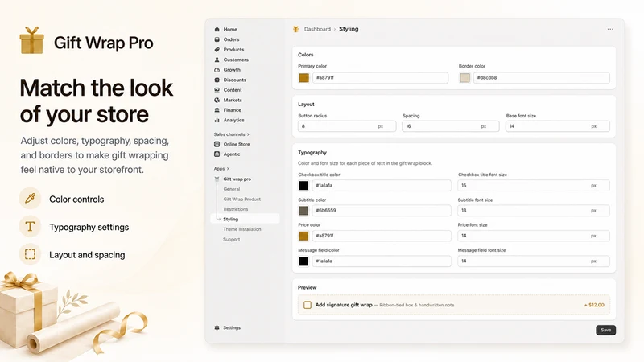
Task: Go back to Dashboard breadcrumb link
Action: 317,29
